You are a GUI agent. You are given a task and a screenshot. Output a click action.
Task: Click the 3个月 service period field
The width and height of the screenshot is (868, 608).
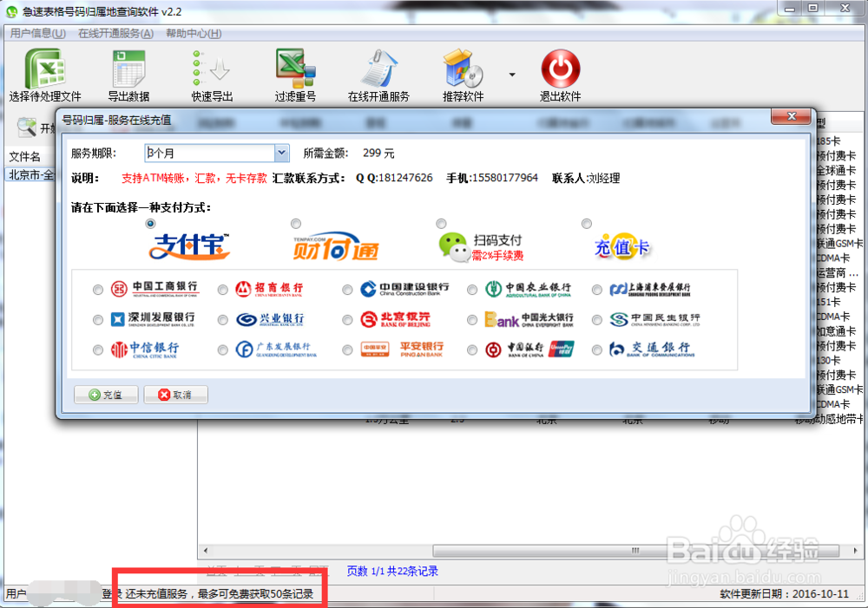(210, 153)
